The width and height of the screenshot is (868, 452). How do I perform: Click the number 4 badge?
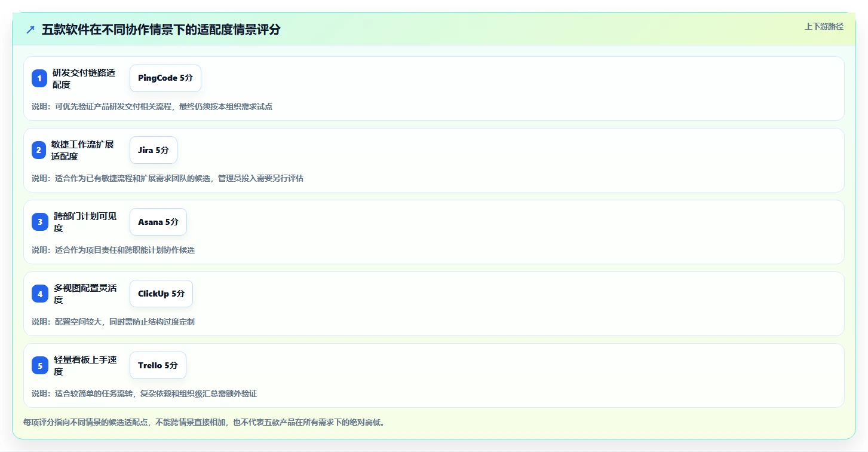tap(40, 294)
